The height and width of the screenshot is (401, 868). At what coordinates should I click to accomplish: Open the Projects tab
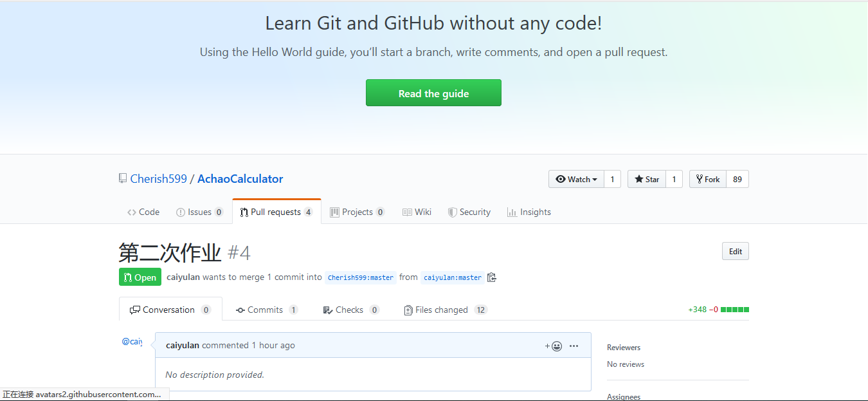coord(357,212)
